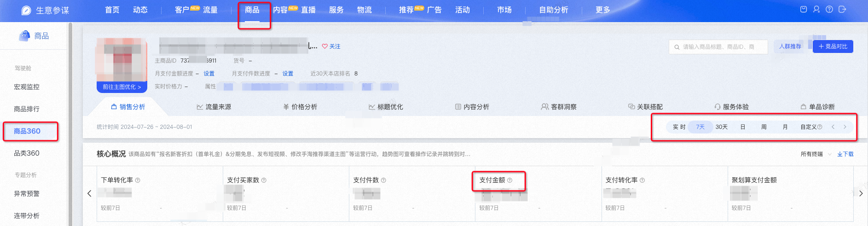868x226 pixels.
Task: Click help icon beside 支付买家数
Action: coord(264,180)
